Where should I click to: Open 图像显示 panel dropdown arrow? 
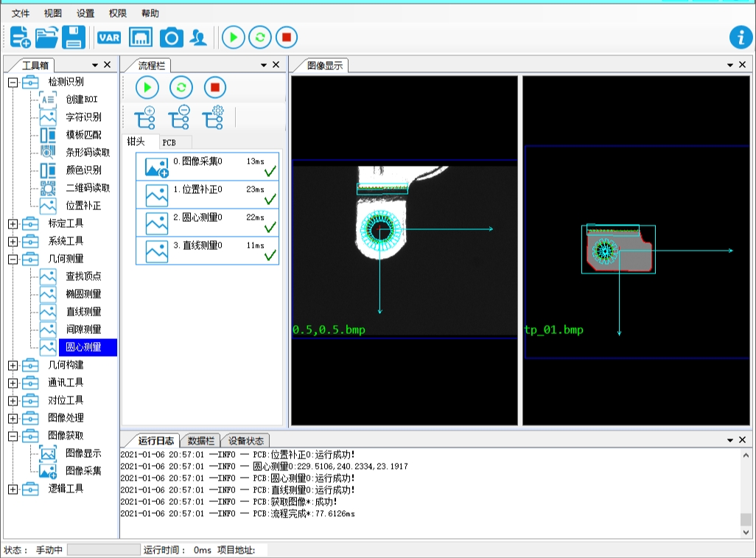coord(730,65)
